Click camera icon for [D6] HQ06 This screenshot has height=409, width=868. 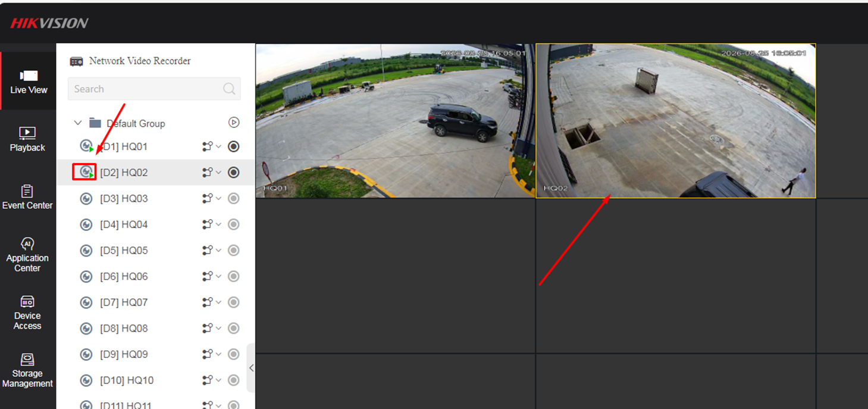click(x=86, y=276)
